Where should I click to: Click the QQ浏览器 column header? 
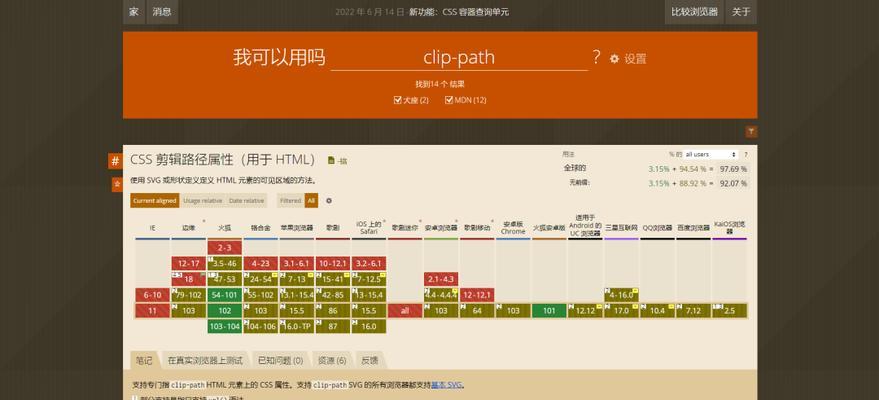point(657,228)
